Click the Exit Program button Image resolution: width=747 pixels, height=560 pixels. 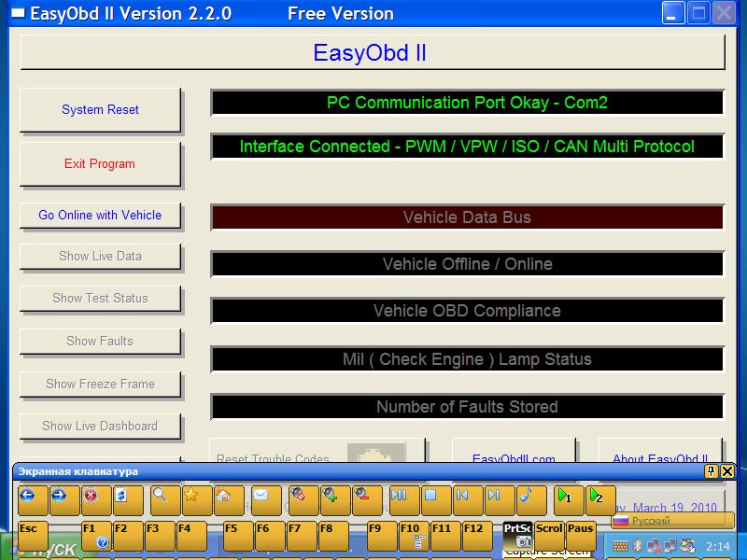point(100,164)
